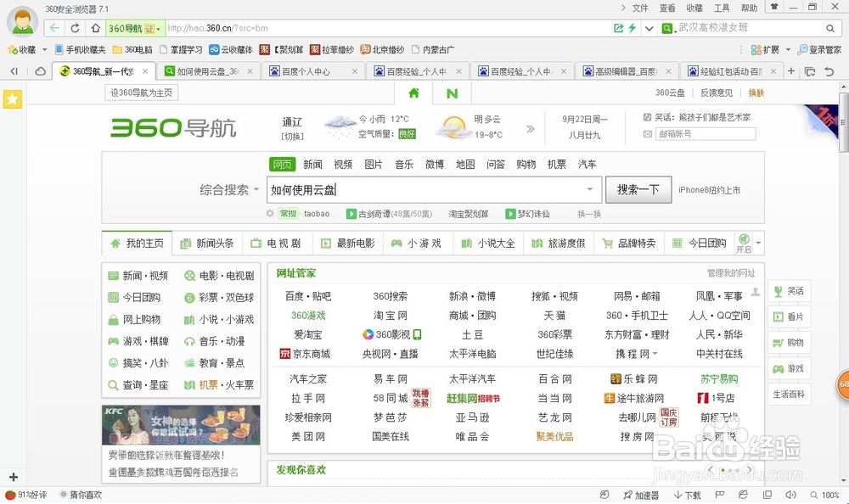Click the skin shirt icon in title bar
This screenshot has width=849, height=504.
pyautogui.click(x=774, y=7)
